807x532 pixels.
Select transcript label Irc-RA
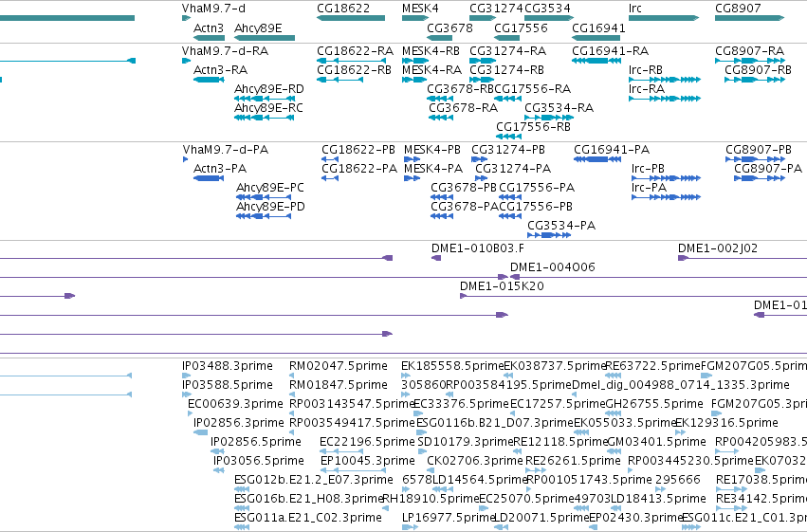(x=647, y=89)
